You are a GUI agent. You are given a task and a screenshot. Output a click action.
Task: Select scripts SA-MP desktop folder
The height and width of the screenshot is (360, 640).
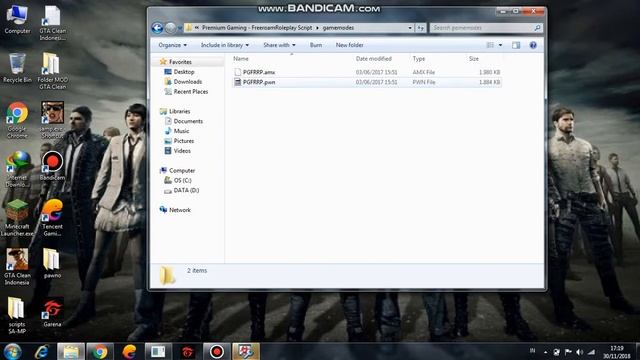pyautogui.click(x=17, y=316)
